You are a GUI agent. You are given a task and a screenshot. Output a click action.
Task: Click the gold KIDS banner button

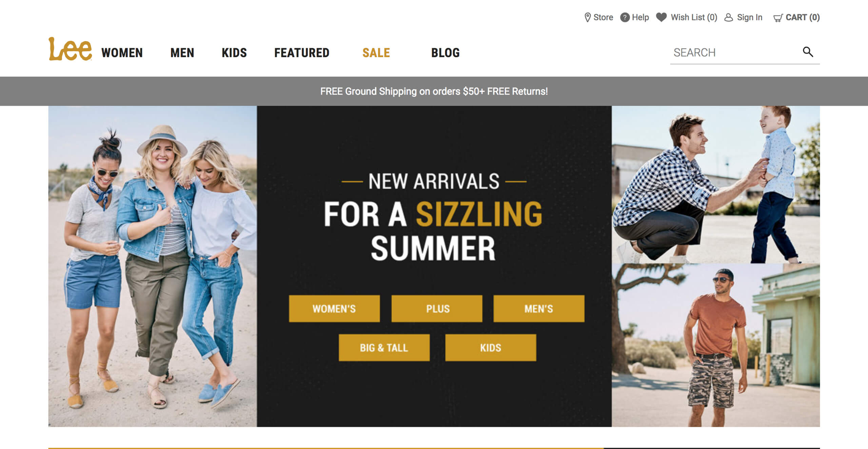(491, 348)
